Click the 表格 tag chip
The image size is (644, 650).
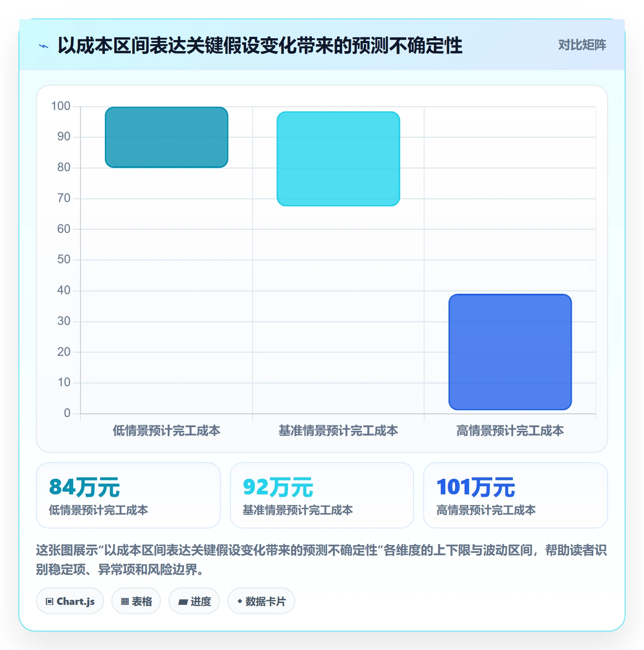136,601
